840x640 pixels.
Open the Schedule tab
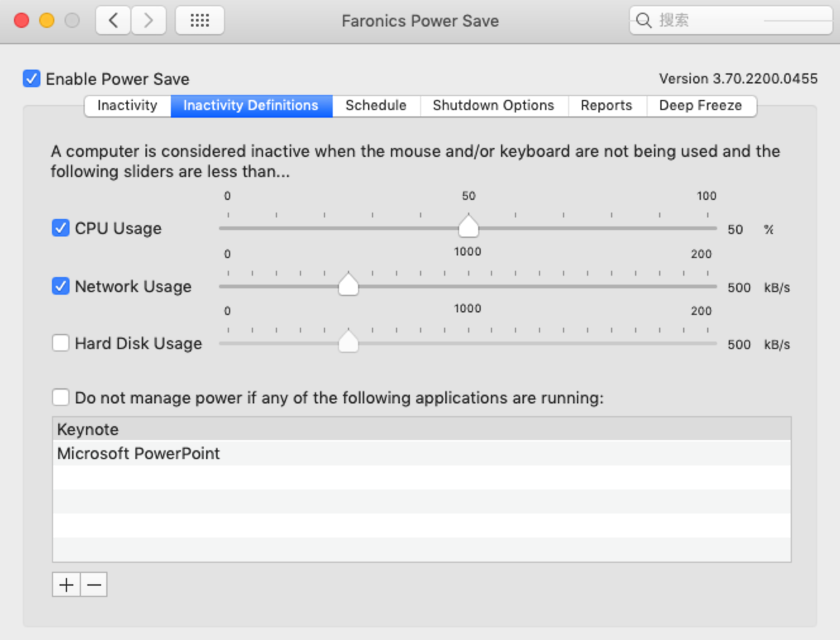pyautogui.click(x=376, y=106)
